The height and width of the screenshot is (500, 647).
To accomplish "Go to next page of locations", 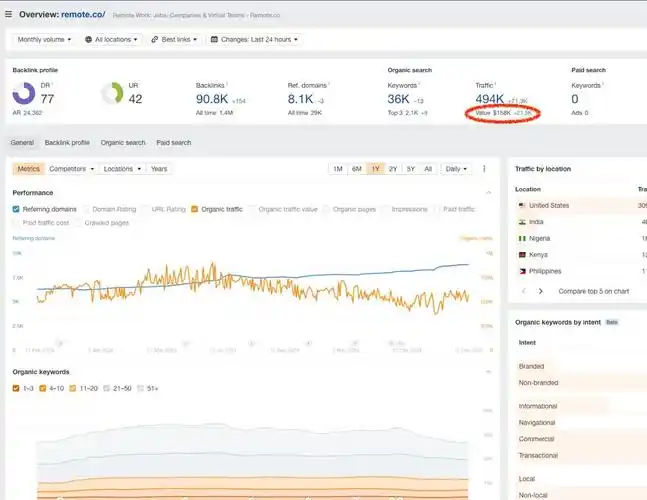I will click(x=541, y=291).
